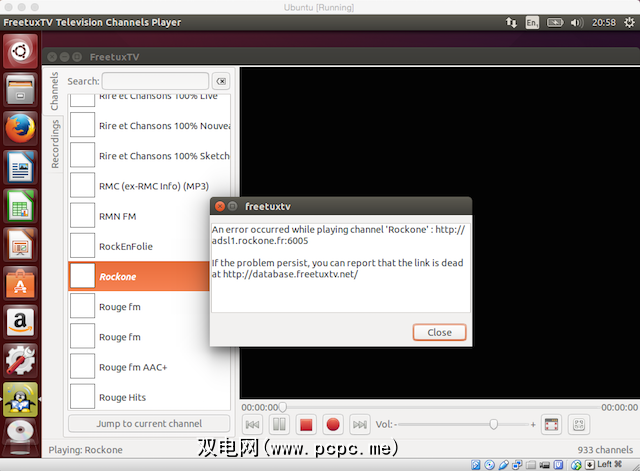Viewport: 640px width, 471px height.
Task: Click the clock showing 20:58
Action: (x=604, y=22)
